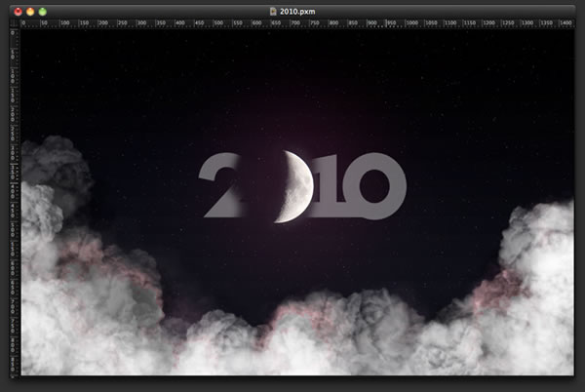Viewport: 585px width, 392px height.
Task: Click the yellow minimize window button
Action: click(30, 12)
